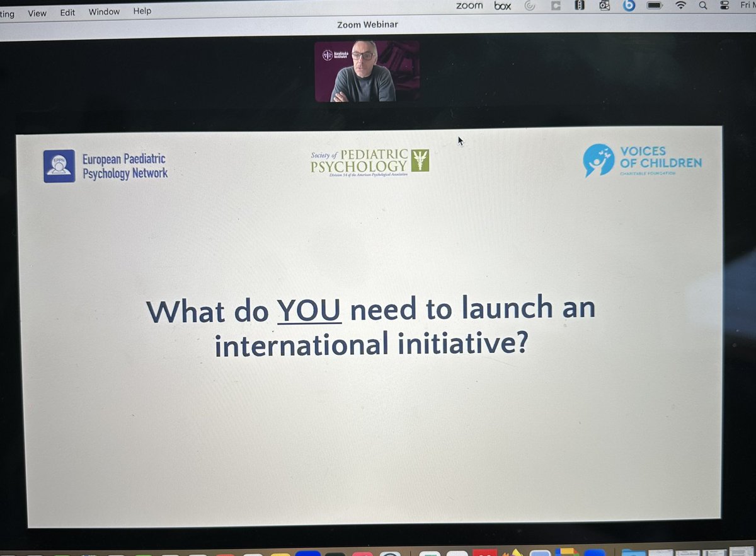Select the speaker video thumbnail
This screenshot has width=756, height=556.
tap(367, 71)
